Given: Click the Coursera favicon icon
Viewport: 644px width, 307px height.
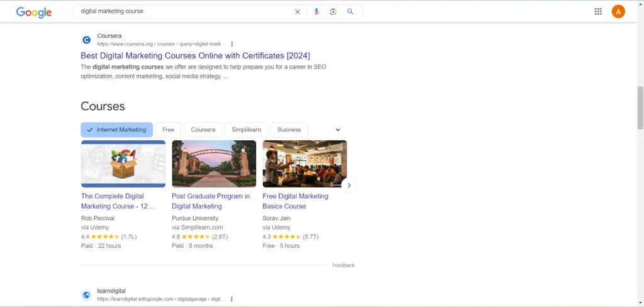Looking at the screenshot, I should (86, 40).
